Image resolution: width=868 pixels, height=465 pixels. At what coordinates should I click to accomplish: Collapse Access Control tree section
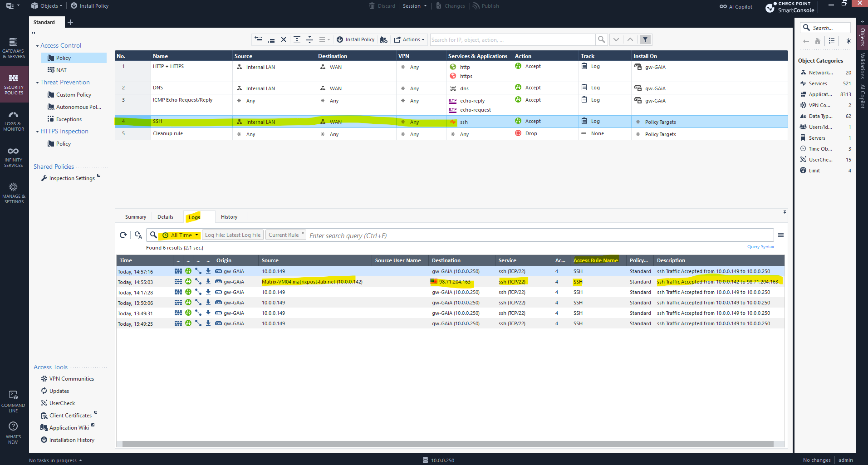click(37, 46)
